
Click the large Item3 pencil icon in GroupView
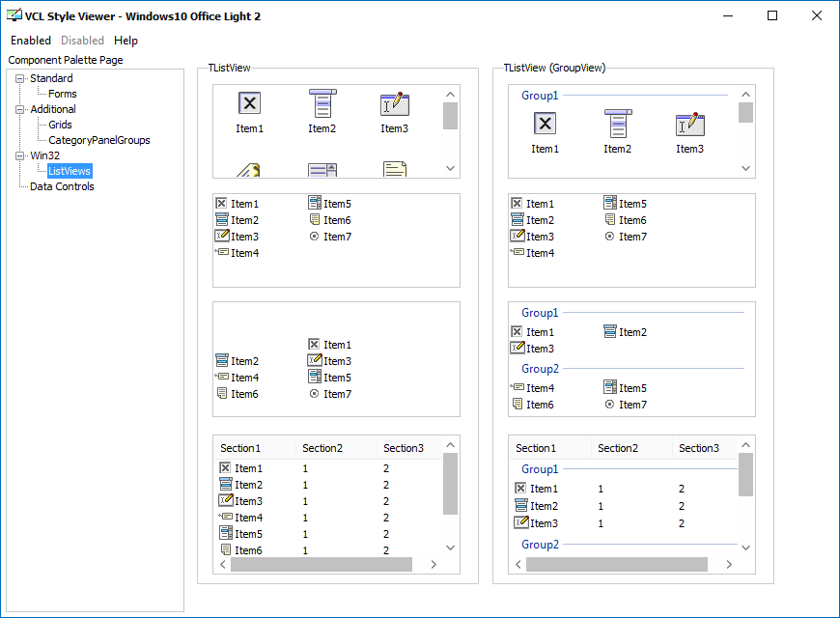click(690, 124)
